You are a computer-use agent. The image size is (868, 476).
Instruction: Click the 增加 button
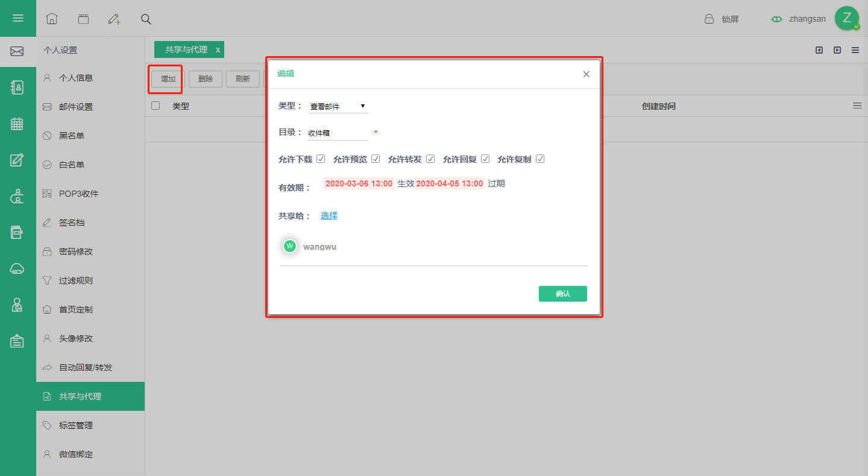(x=168, y=79)
